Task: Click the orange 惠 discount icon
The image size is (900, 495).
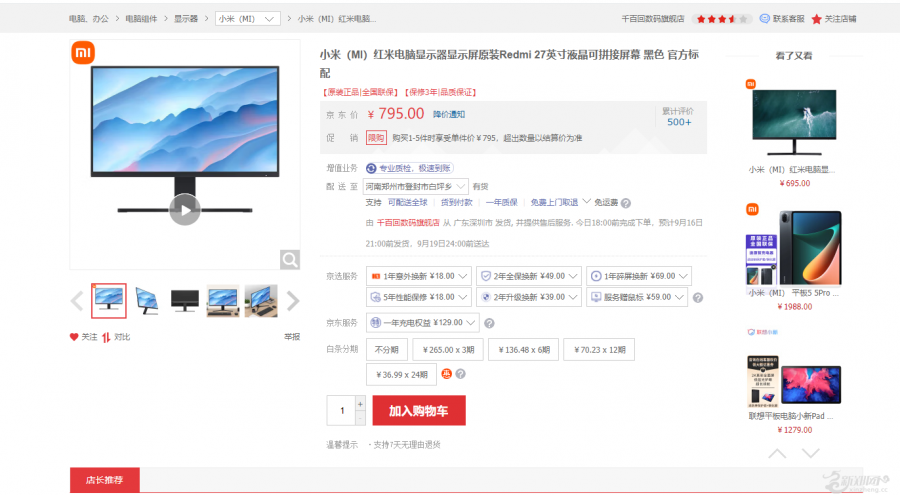Action: (x=447, y=374)
